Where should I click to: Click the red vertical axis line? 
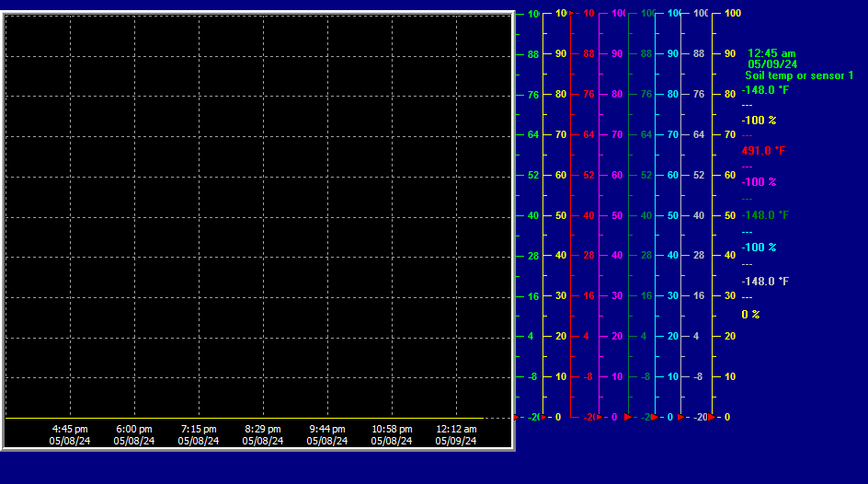click(571, 215)
